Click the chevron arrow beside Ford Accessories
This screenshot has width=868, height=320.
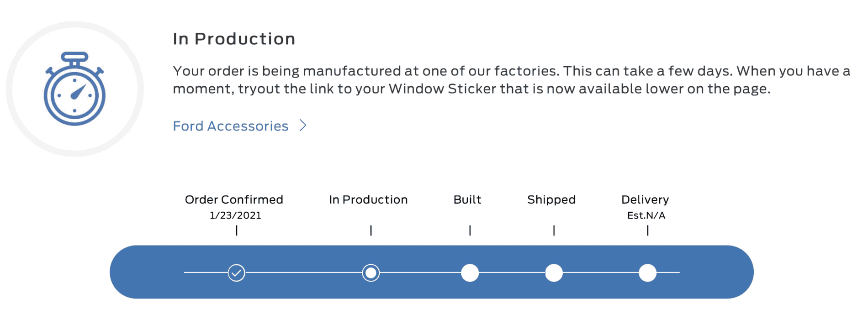click(x=303, y=126)
